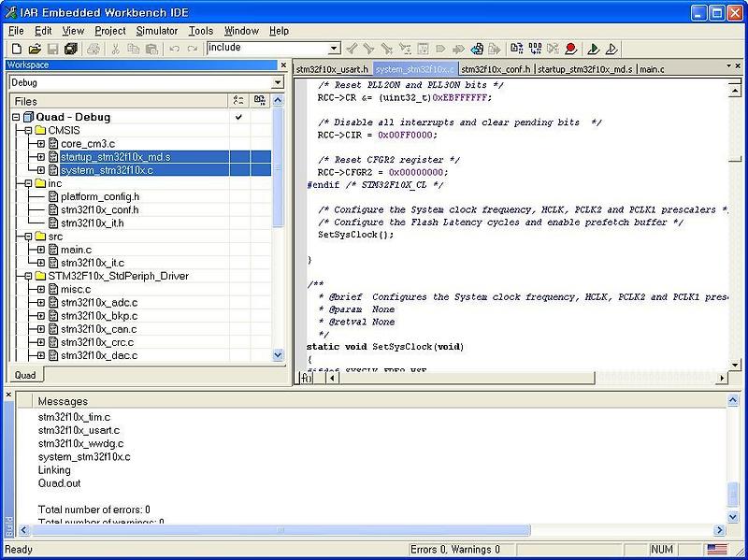The image size is (748, 560).
Task: Click the Find Previous toolbar icon
Action: (352, 49)
